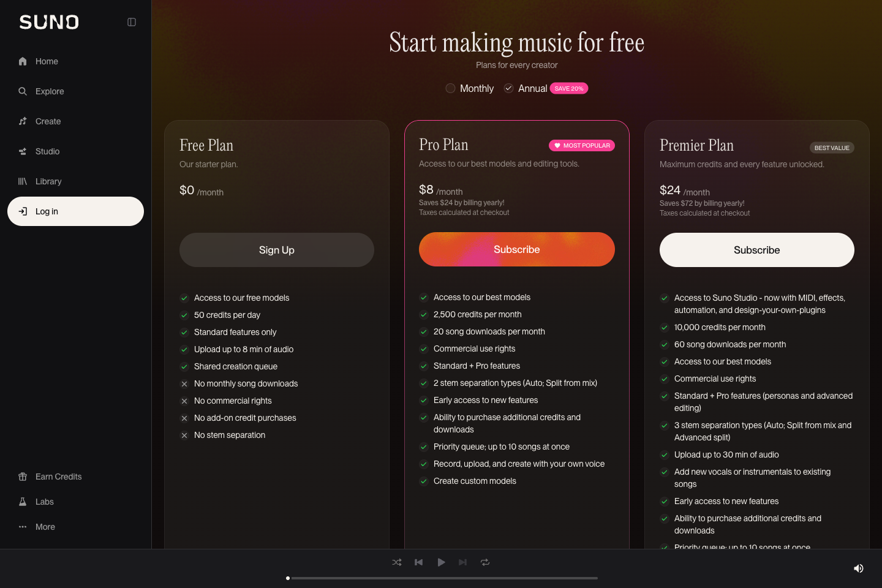Open the Labs link
This screenshot has height=588, width=882.
[x=75, y=502]
